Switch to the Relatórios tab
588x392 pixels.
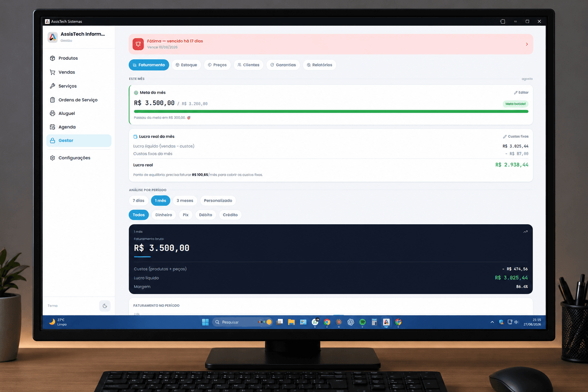point(320,65)
